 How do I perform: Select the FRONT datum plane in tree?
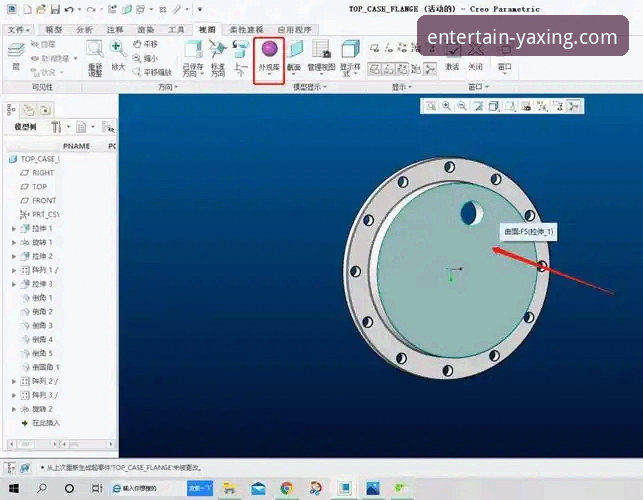pyautogui.click(x=44, y=200)
